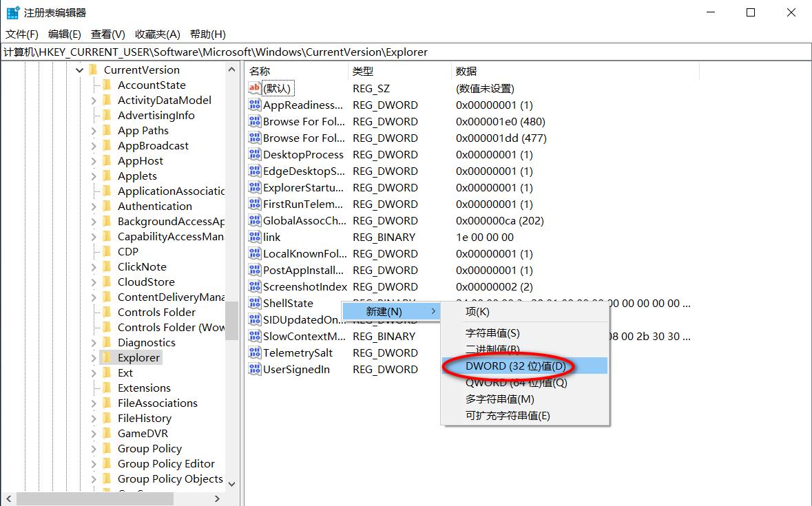
Task: Click the CurrentVersion folder icon
Action: (x=94, y=70)
